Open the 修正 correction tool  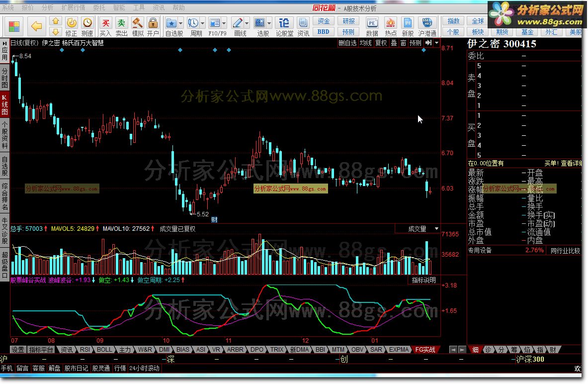tap(71, 27)
